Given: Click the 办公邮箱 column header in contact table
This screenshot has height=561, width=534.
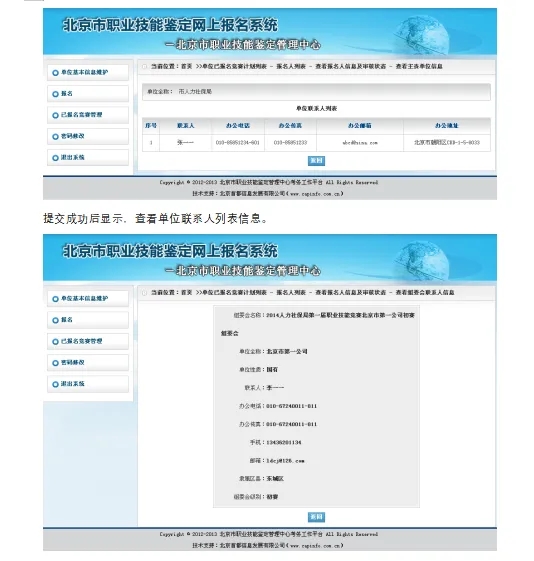Looking at the screenshot, I should tap(360, 126).
